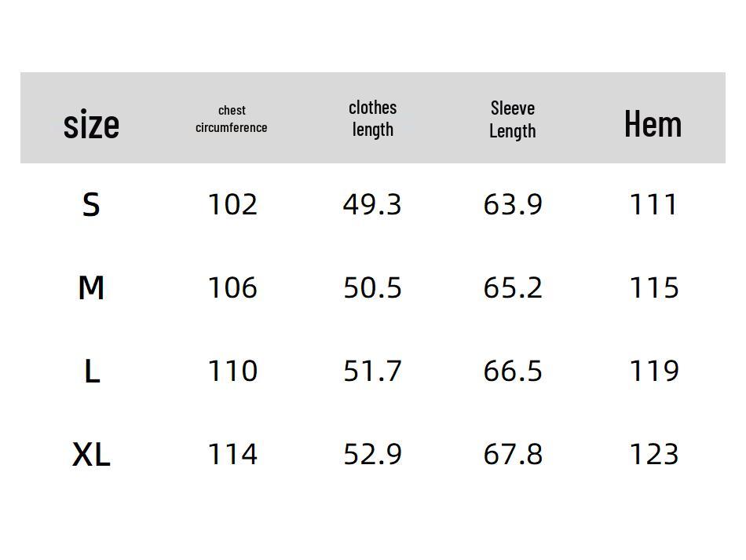Click sleeve length value 66.5
Image resolution: width=746 pixels, height=560 pixels.
click(x=512, y=372)
